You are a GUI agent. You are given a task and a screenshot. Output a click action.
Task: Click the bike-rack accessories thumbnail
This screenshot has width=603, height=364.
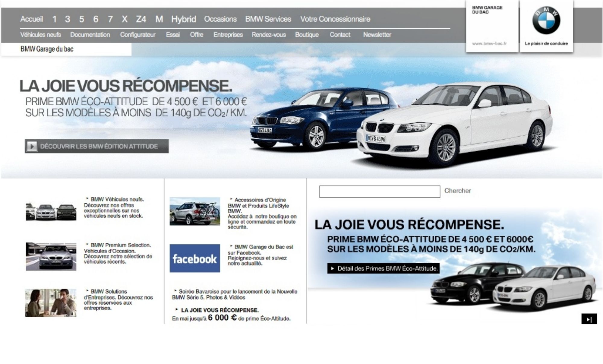(195, 211)
